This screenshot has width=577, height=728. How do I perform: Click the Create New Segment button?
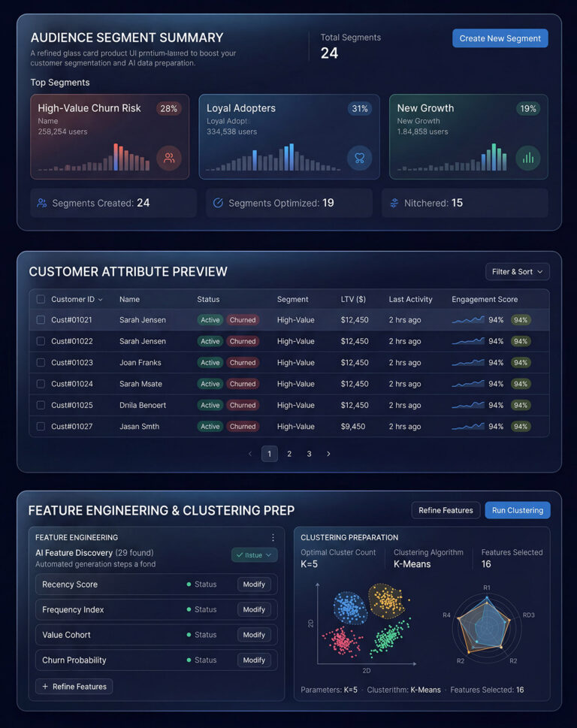point(500,38)
